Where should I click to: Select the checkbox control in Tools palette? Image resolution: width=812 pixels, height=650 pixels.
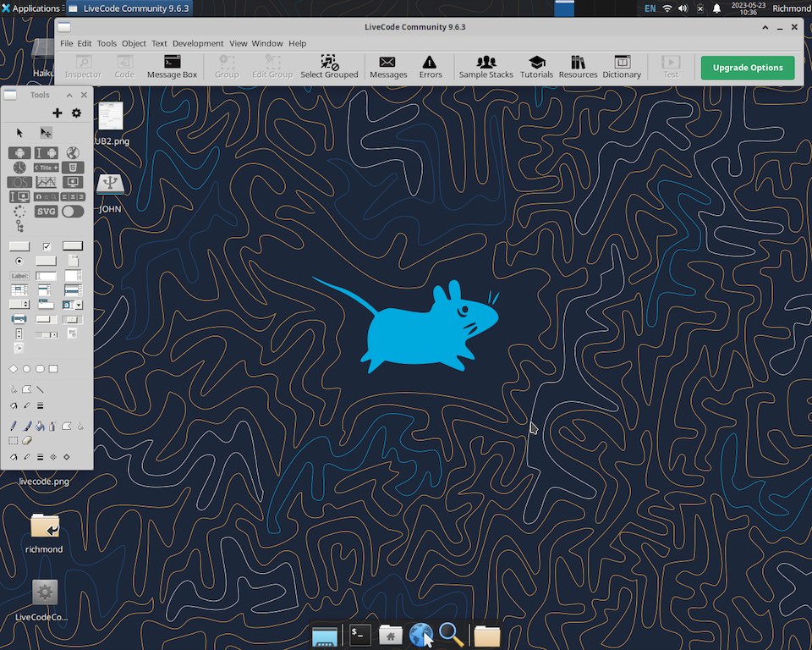[x=47, y=246]
